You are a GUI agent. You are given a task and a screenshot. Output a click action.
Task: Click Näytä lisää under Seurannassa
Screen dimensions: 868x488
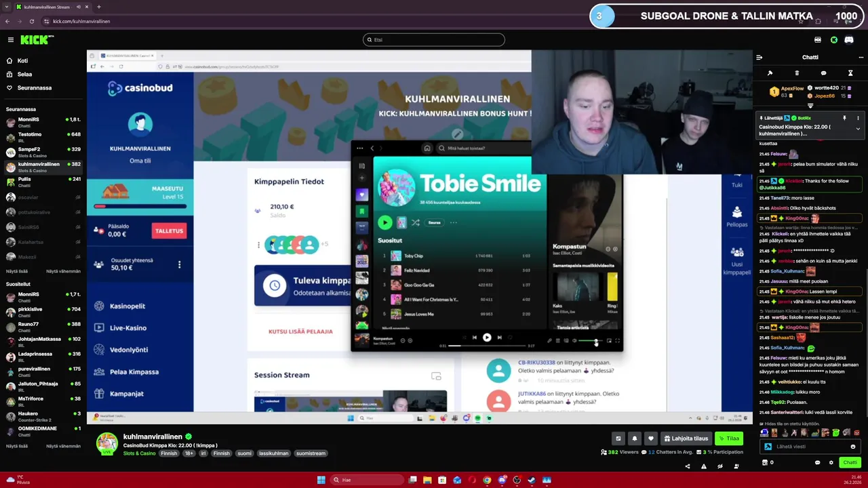[17, 271]
